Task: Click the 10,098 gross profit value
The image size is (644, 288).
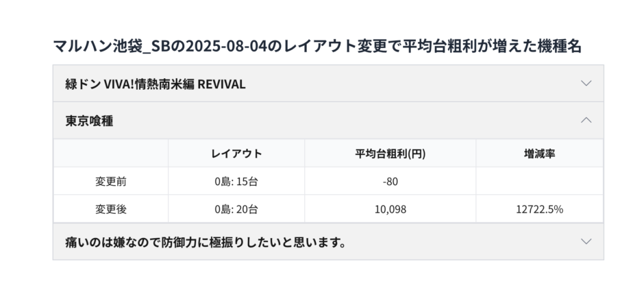Action: pyautogui.click(x=391, y=209)
